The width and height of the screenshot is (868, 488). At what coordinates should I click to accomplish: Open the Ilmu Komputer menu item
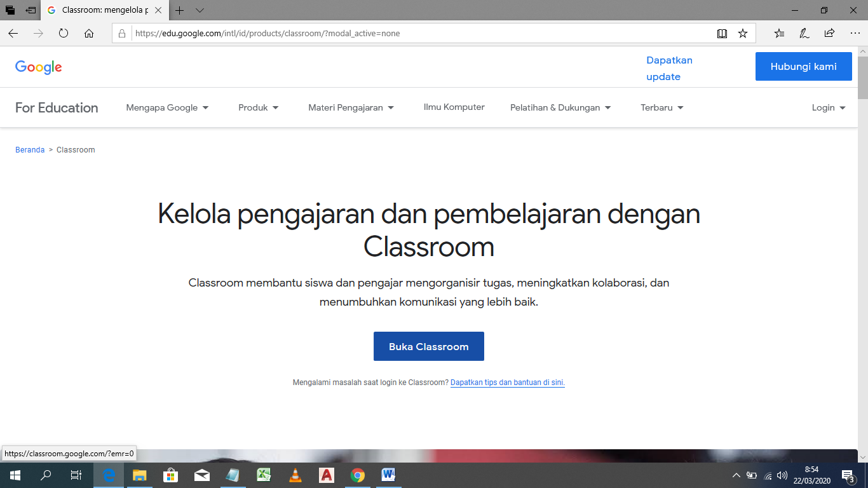pos(454,107)
